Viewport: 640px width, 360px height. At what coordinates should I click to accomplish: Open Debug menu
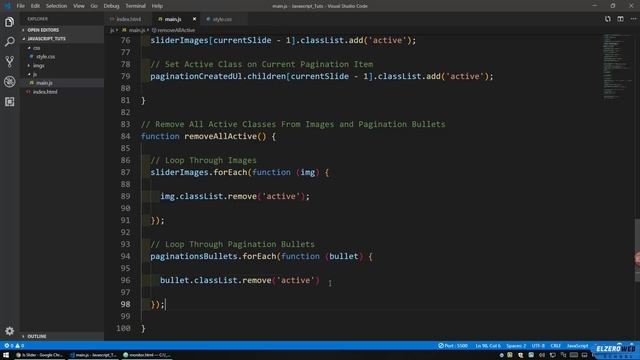click(x=111, y=6)
